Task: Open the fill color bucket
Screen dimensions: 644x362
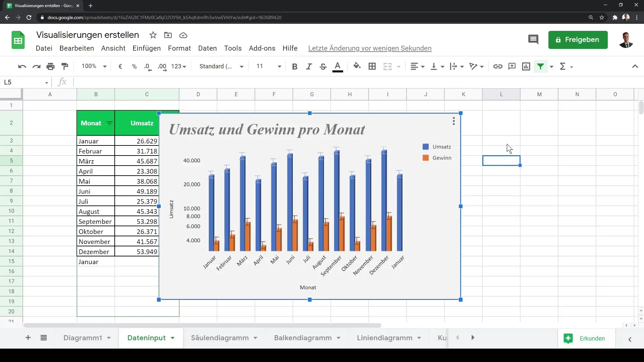Action: click(357, 66)
